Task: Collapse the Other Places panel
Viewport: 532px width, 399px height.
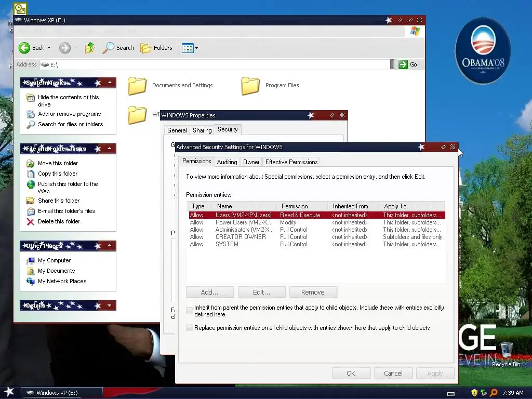Action: (110, 245)
